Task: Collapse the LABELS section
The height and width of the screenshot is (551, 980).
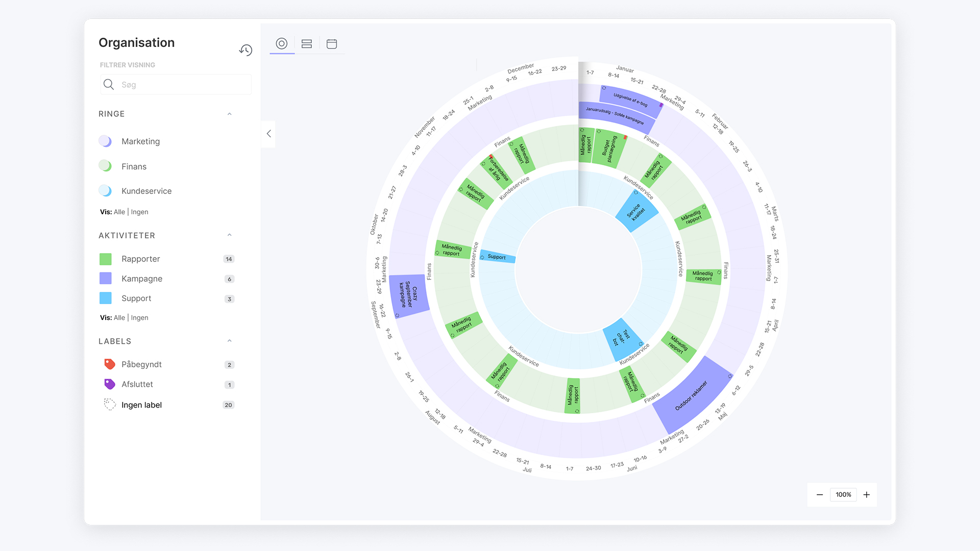Action: 230,341
